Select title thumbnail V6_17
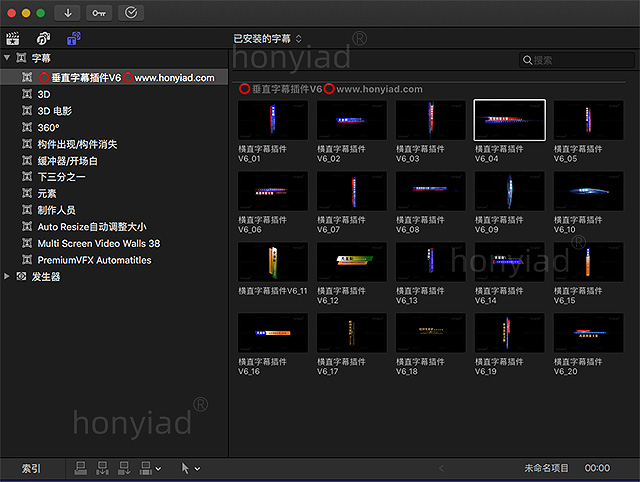The height and width of the screenshot is (482, 640). tap(352, 333)
